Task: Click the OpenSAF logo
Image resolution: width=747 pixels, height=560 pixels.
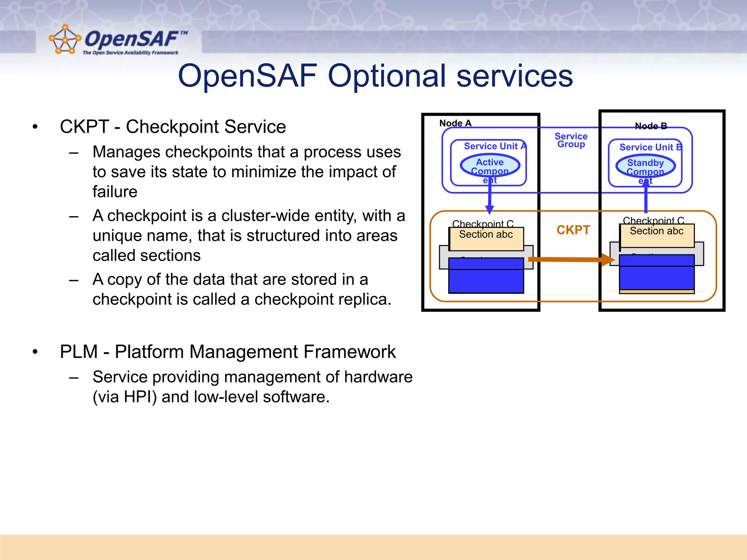Action: tap(118, 40)
